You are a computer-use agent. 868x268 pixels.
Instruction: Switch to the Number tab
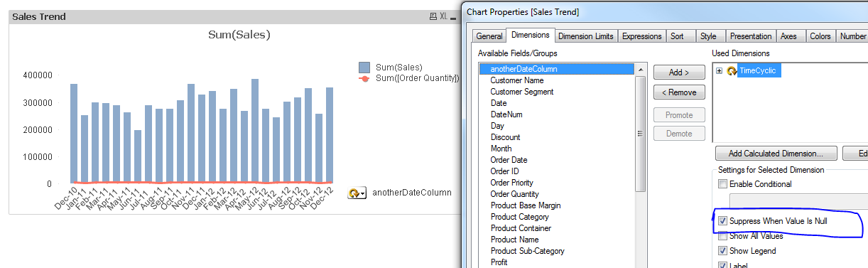(852, 36)
